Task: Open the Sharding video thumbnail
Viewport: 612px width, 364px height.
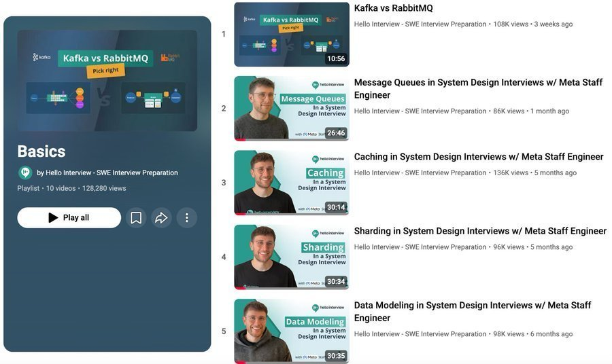Action: tap(292, 257)
